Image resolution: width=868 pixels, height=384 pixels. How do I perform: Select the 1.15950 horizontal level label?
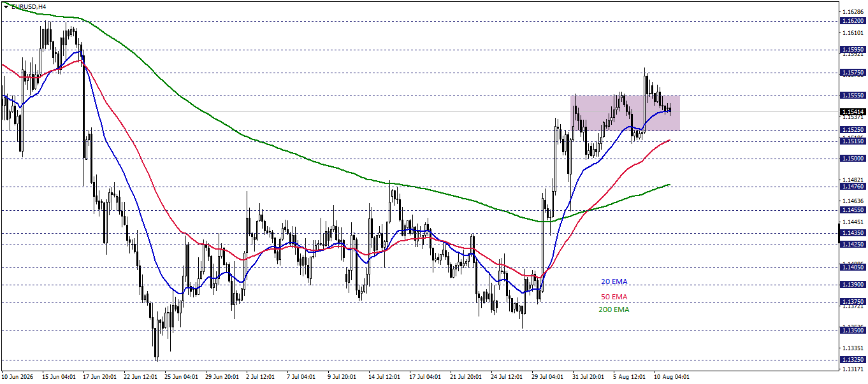(x=853, y=49)
